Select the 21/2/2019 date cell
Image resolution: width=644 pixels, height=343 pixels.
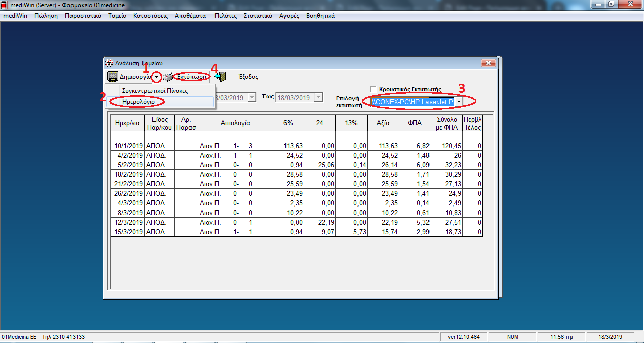click(127, 184)
